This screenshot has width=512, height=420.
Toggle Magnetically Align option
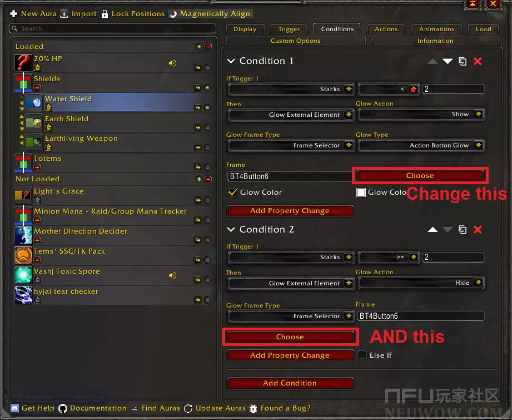173,13
